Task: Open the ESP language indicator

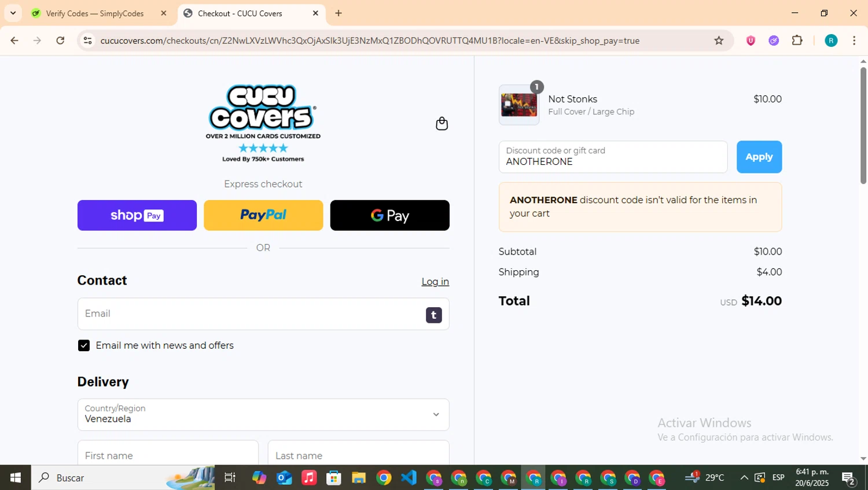Action: click(x=778, y=478)
